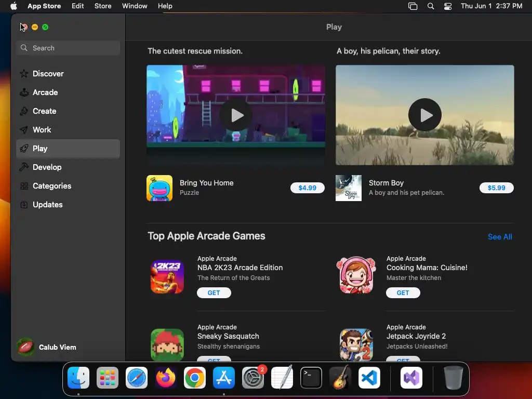
Task: Open the Window menu
Action: point(135,6)
